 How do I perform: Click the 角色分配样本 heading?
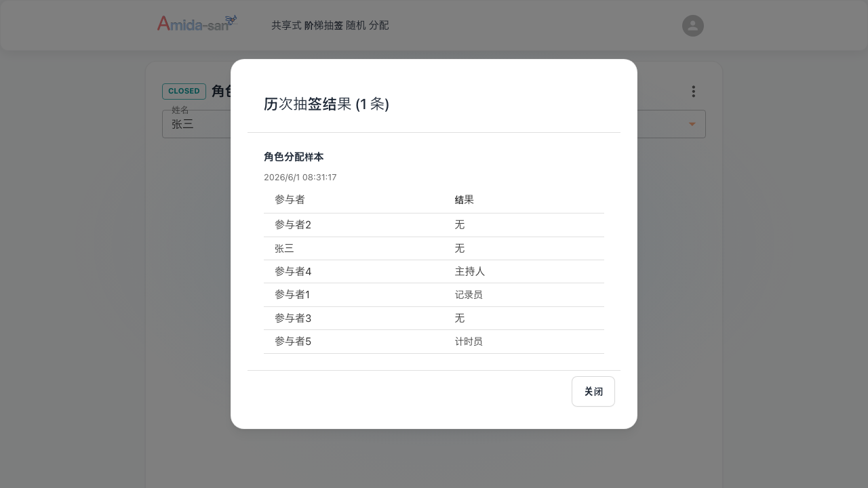pos(294,157)
